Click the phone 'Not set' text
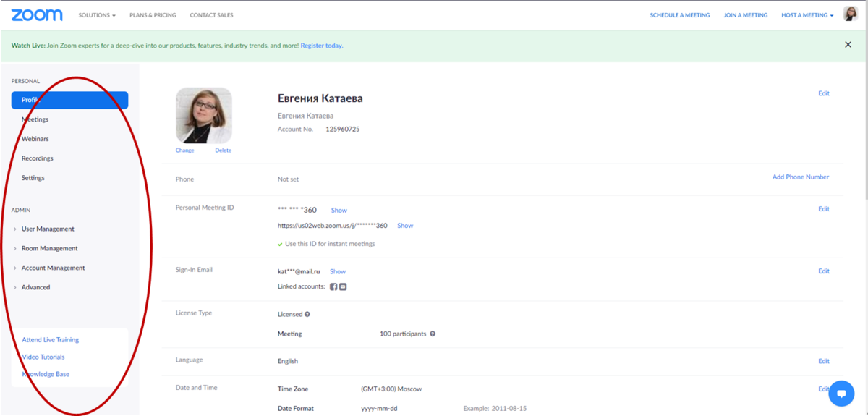Image resolution: width=868 pixels, height=416 pixels. [x=288, y=179]
